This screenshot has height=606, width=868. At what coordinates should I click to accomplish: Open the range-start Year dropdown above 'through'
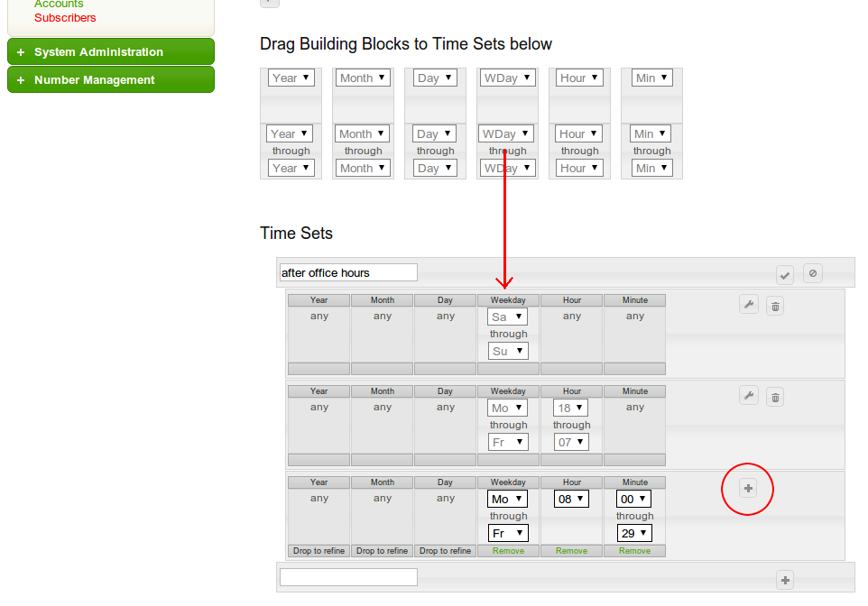tap(290, 134)
